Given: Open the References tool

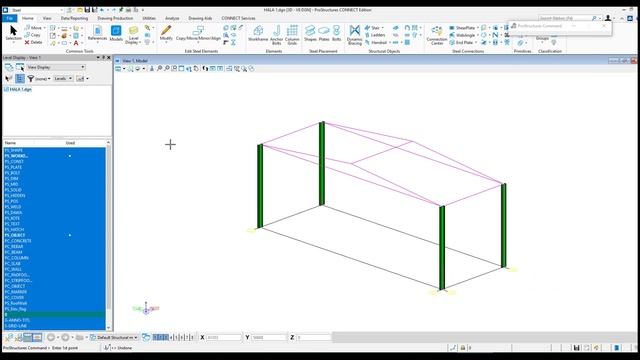Looking at the screenshot, I should click(97, 33).
